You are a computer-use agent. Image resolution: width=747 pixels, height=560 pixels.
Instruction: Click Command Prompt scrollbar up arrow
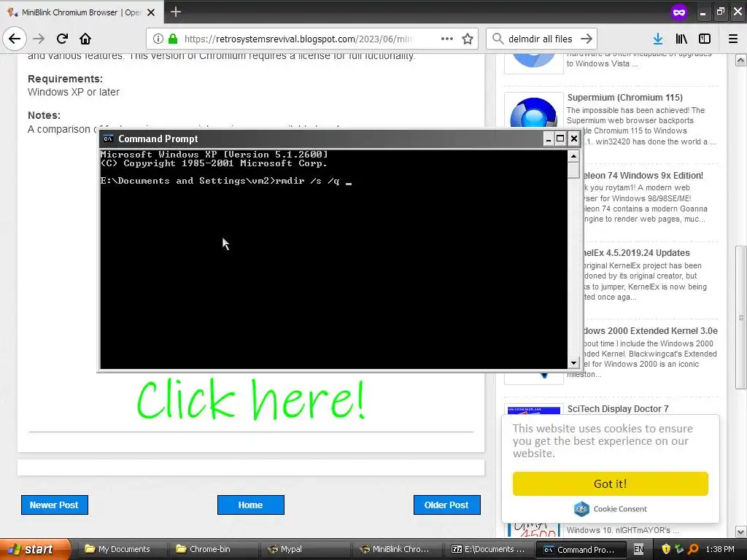[573, 156]
